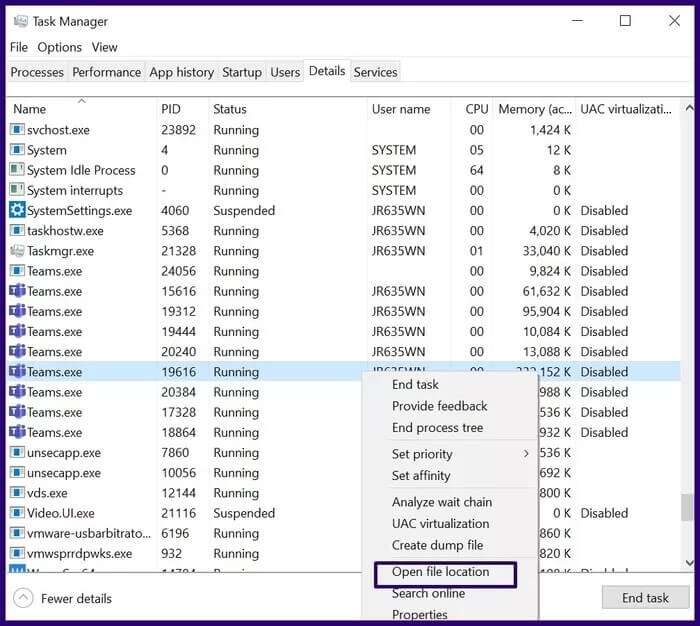Click the System process icon
Screen dimensions: 700x626
(x=17, y=150)
